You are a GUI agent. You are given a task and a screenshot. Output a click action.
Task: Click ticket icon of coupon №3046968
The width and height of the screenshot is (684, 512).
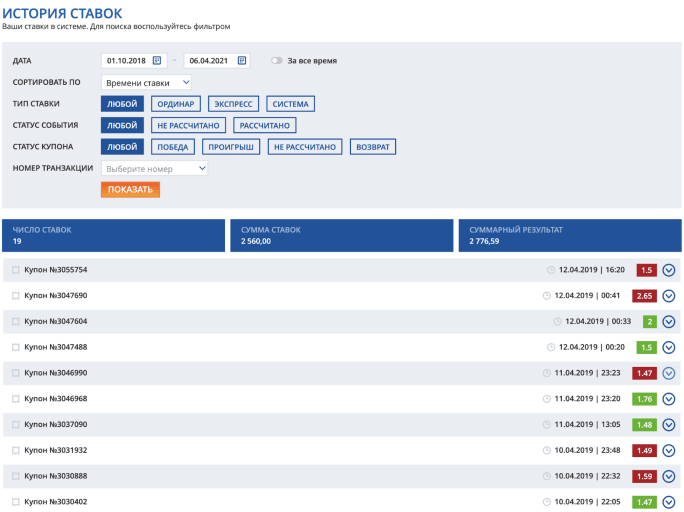coord(16,399)
